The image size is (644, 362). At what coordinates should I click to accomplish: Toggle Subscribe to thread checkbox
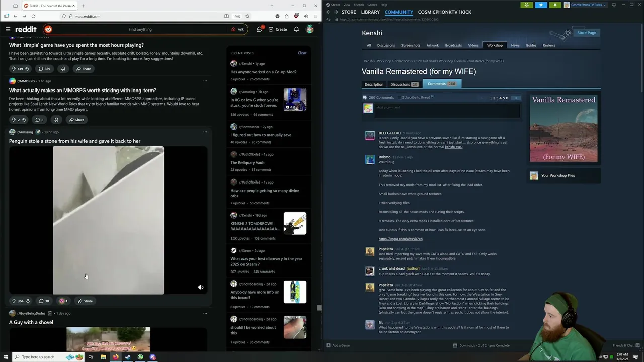click(x=399, y=97)
